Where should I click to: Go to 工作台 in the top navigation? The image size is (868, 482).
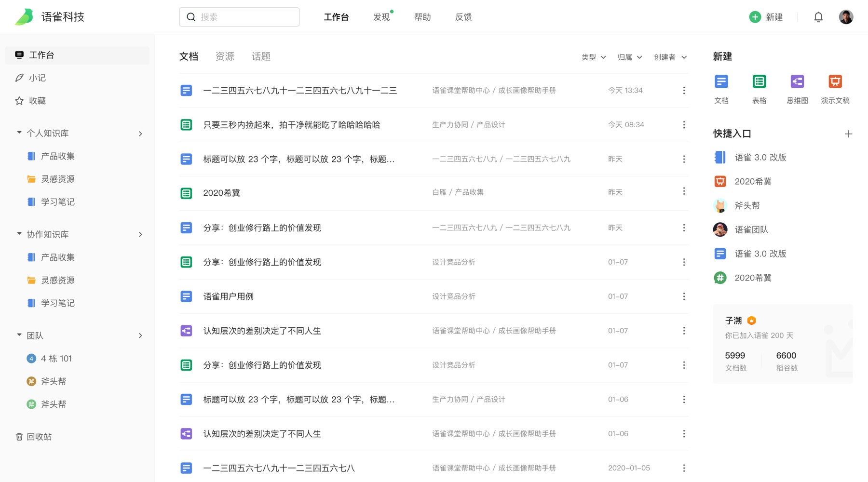pyautogui.click(x=336, y=17)
